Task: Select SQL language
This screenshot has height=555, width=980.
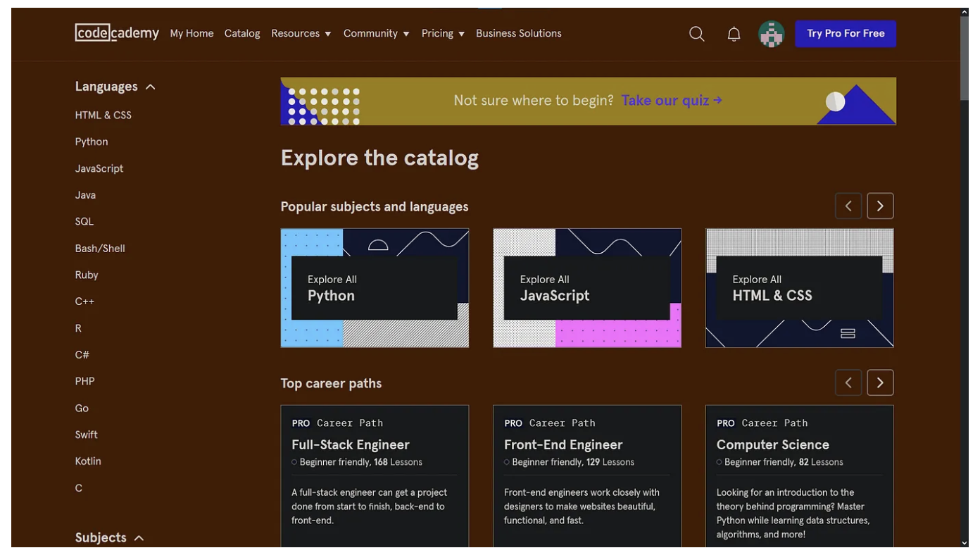Action: point(84,221)
